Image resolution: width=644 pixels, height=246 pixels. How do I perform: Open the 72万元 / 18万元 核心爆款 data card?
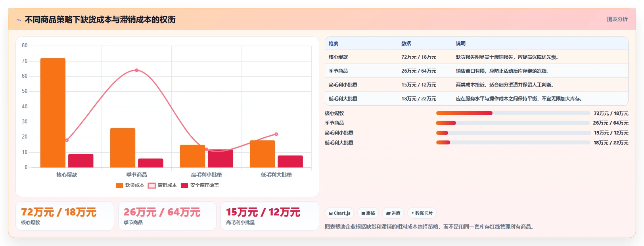click(x=65, y=216)
